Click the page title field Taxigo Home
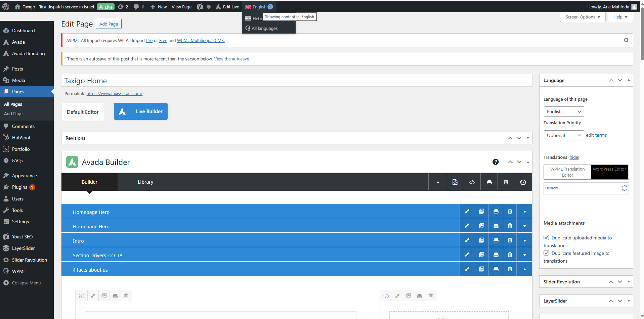 (x=297, y=81)
